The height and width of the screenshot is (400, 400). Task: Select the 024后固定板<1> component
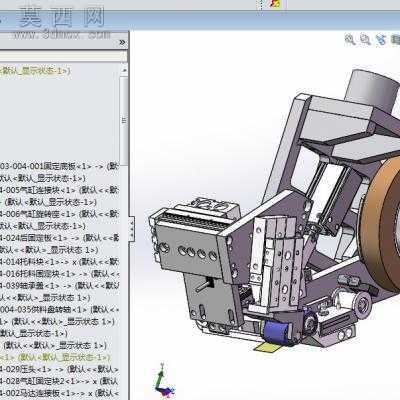pyautogui.click(x=59, y=238)
